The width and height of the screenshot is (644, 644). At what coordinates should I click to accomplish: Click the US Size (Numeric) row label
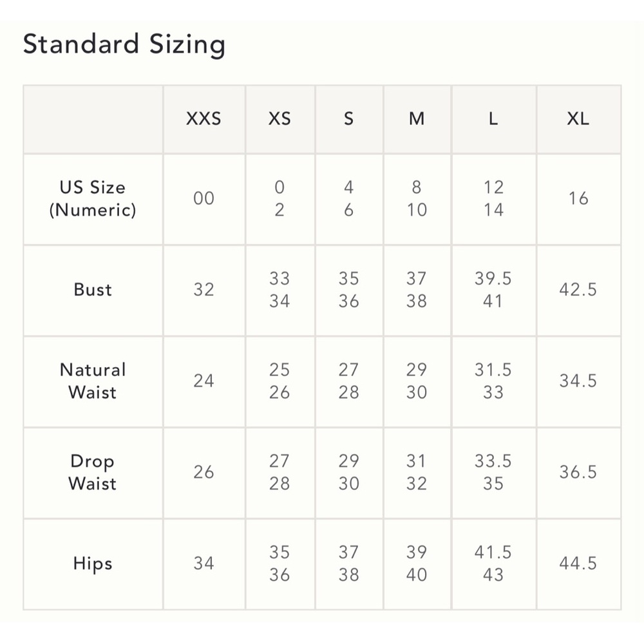tap(93, 199)
